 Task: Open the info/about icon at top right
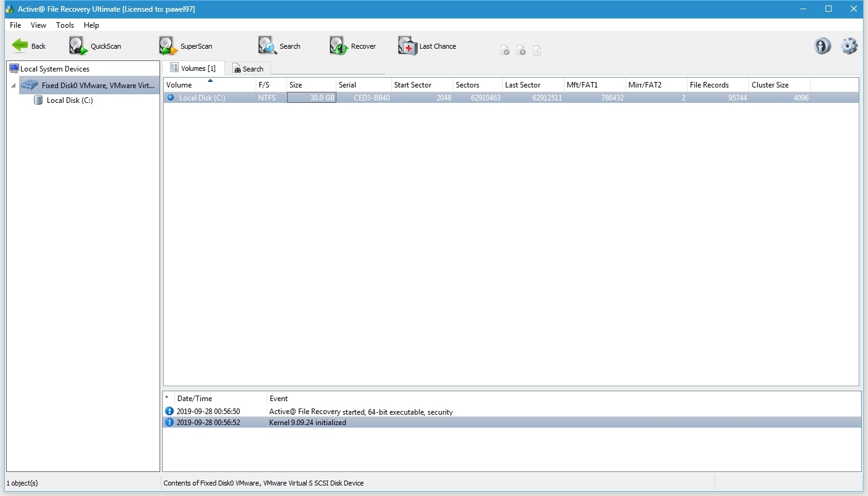click(822, 46)
